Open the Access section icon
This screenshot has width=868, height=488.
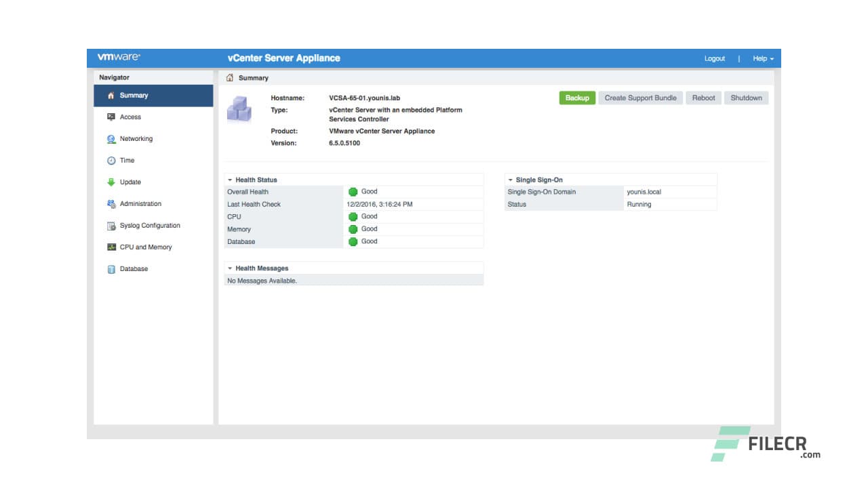click(111, 117)
